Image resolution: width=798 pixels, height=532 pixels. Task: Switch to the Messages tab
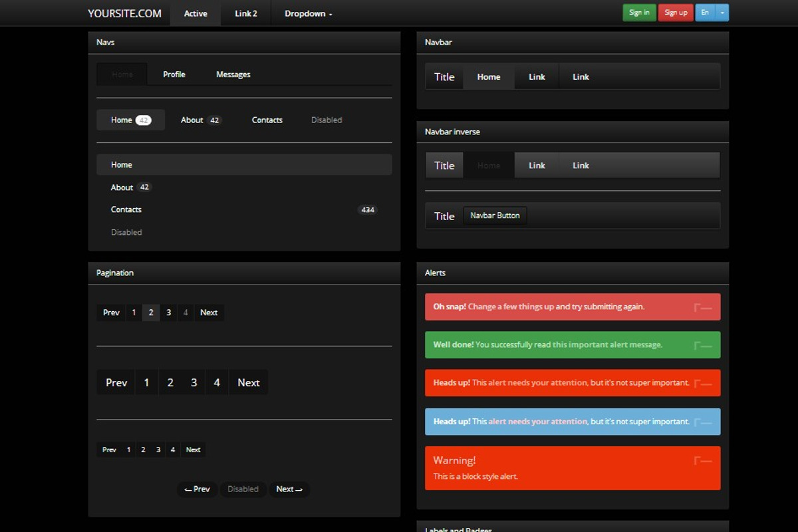coord(233,74)
